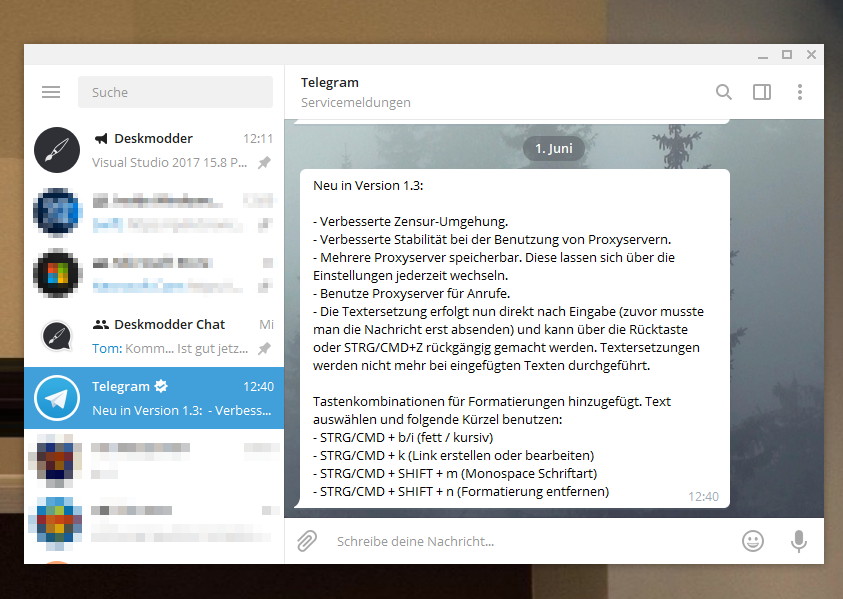
Task: Click the group icon beside Deskmodder Chat
Action: [x=101, y=324]
